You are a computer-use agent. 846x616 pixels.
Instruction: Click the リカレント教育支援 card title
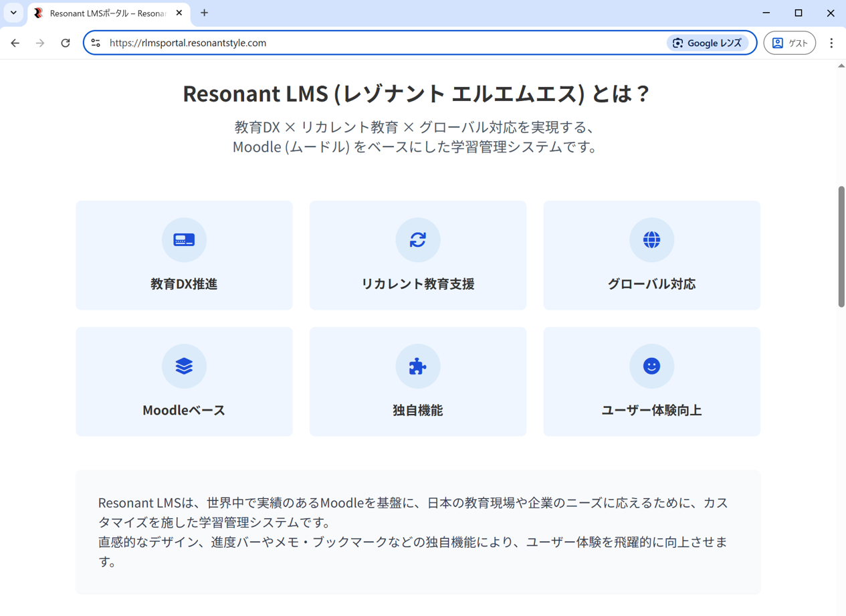[x=418, y=284]
